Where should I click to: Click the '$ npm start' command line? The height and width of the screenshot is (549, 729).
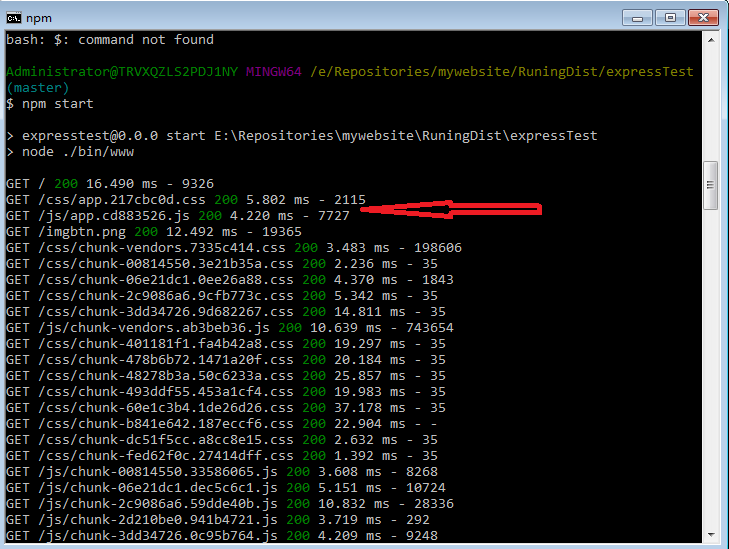(50, 104)
